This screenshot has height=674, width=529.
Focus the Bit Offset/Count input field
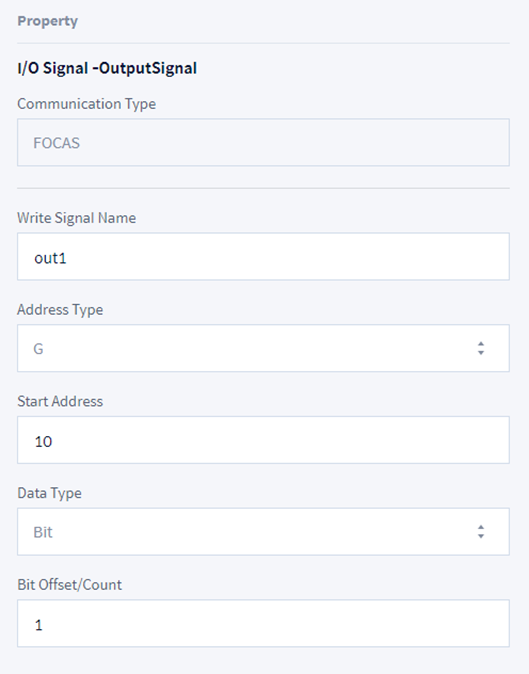263,623
